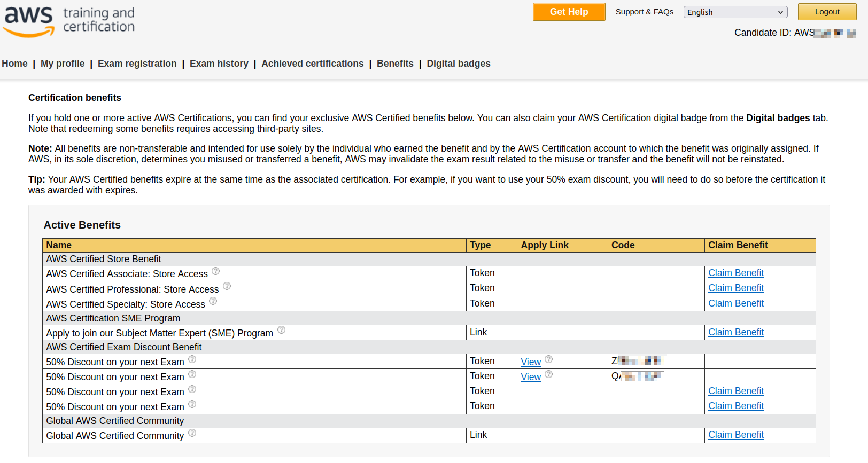
Task: Open help icon for Global AWS Certified Community
Action: point(192,433)
